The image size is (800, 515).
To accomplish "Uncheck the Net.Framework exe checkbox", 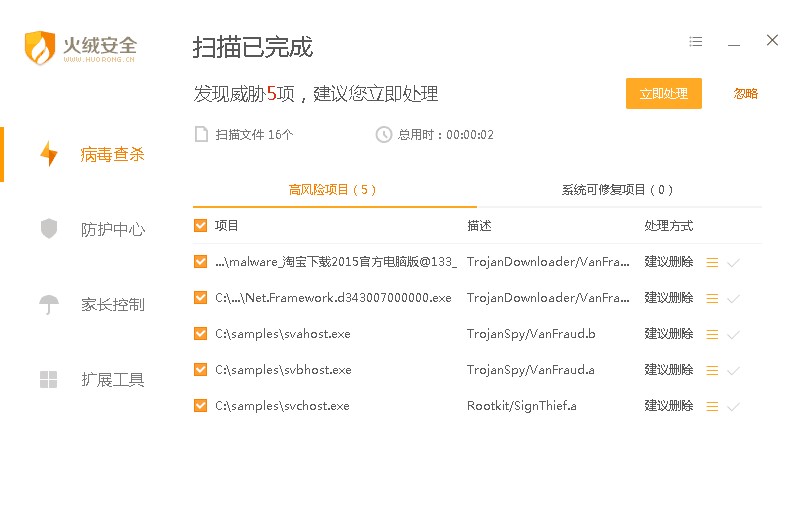I will point(200,298).
